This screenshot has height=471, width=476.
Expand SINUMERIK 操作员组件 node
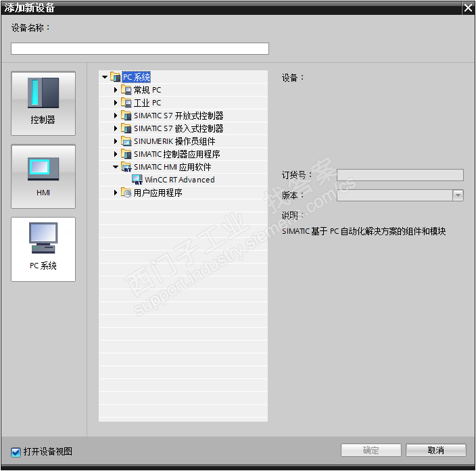[x=116, y=141]
